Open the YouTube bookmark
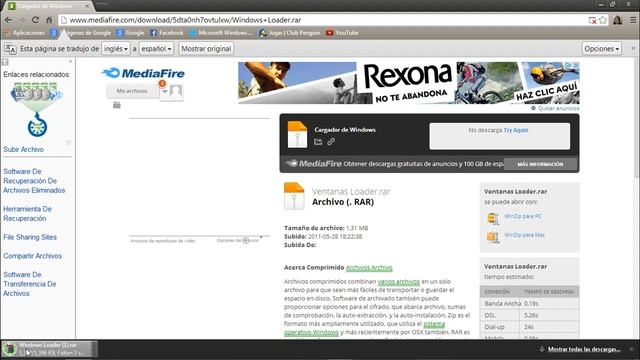640x360 pixels. (x=342, y=33)
